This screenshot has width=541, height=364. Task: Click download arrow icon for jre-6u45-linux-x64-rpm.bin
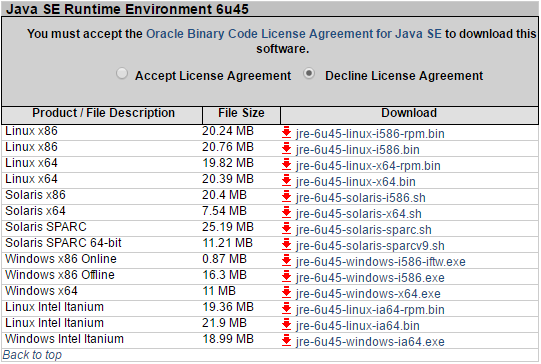pyautogui.click(x=286, y=165)
